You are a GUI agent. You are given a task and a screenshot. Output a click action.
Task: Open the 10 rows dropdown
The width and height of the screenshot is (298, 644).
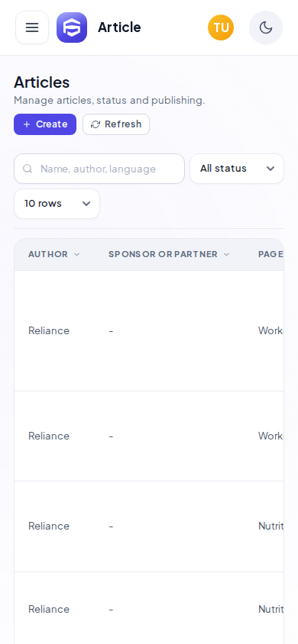click(57, 204)
